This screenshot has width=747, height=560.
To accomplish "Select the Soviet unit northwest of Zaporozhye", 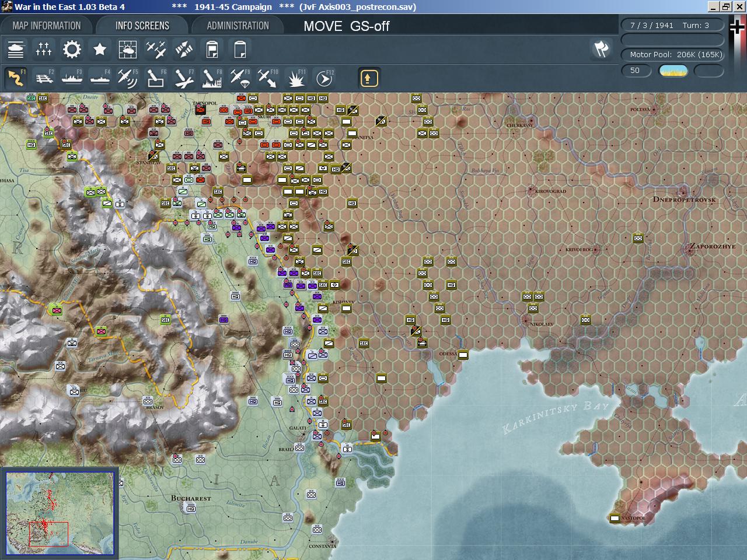I will click(x=638, y=238).
